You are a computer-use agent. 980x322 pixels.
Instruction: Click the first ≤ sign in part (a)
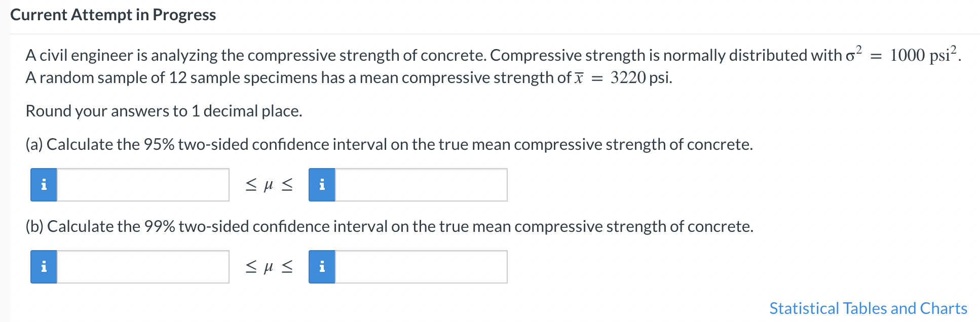click(251, 185)
